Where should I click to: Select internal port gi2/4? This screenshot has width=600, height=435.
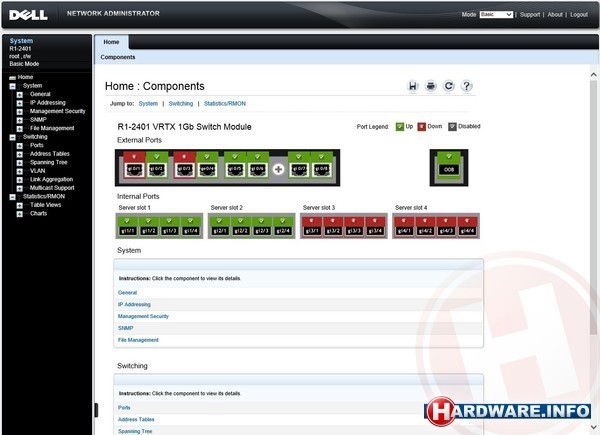coord(283,226)
